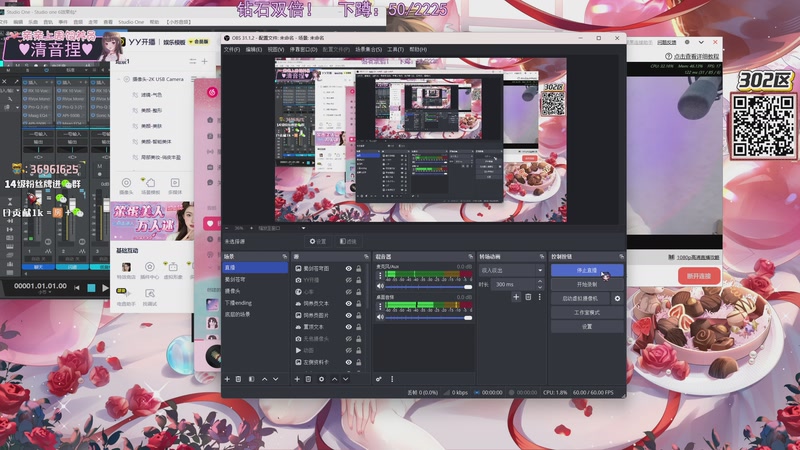Add a new source with the plus icon
The width and height of the screenshot is (800, 450).
(x=297, y=379)
